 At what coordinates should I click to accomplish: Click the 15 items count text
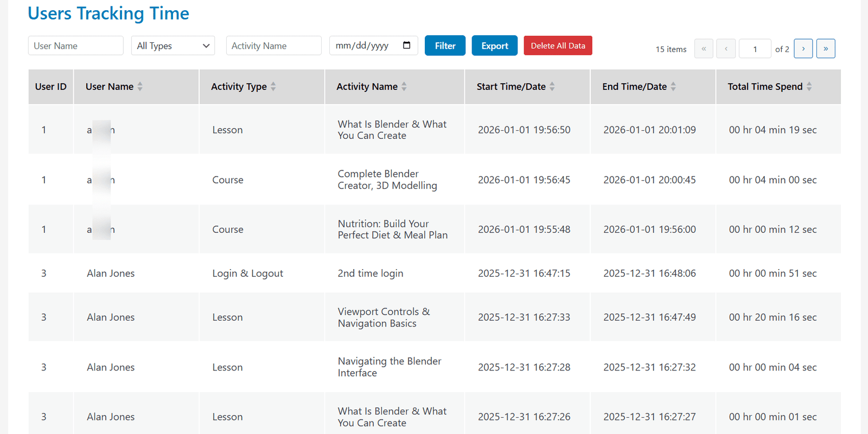(x=671, y=49)
